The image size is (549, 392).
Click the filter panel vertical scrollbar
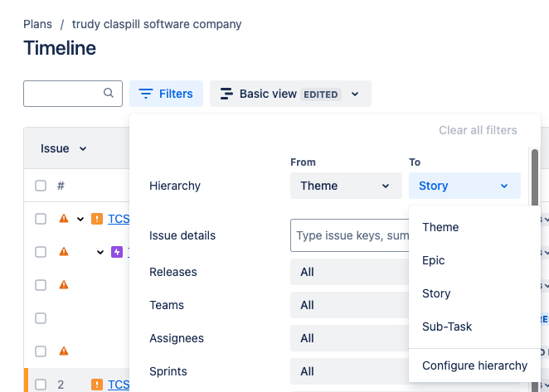(535, 178)
